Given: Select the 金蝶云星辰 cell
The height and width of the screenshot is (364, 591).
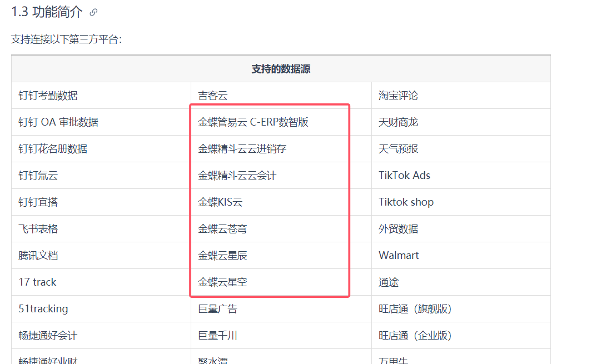Looking at the screenshot, I should click(281, 256).
